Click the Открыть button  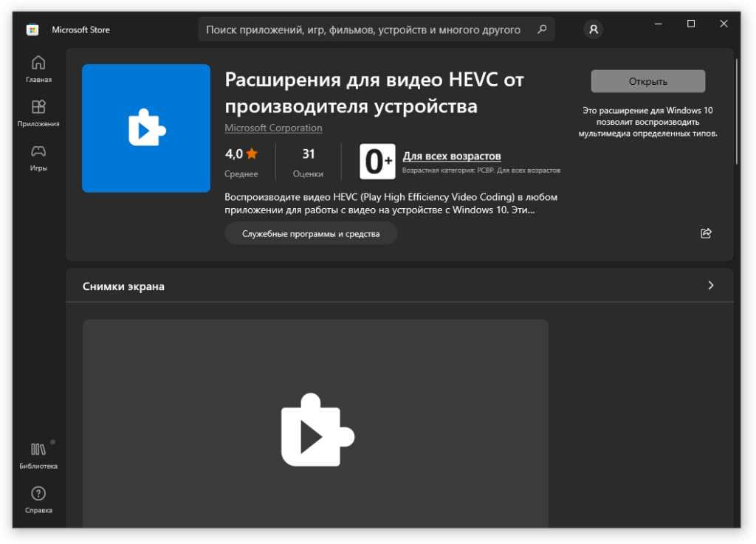tap(648, 81)
